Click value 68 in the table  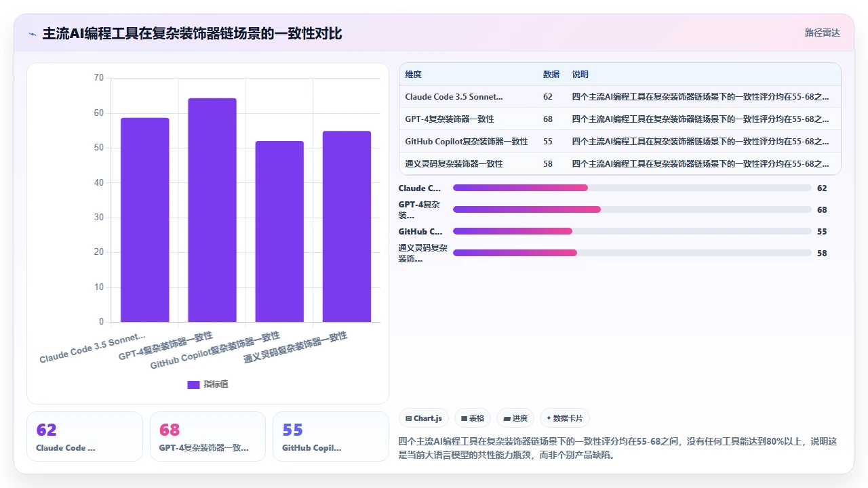[548, 119]
